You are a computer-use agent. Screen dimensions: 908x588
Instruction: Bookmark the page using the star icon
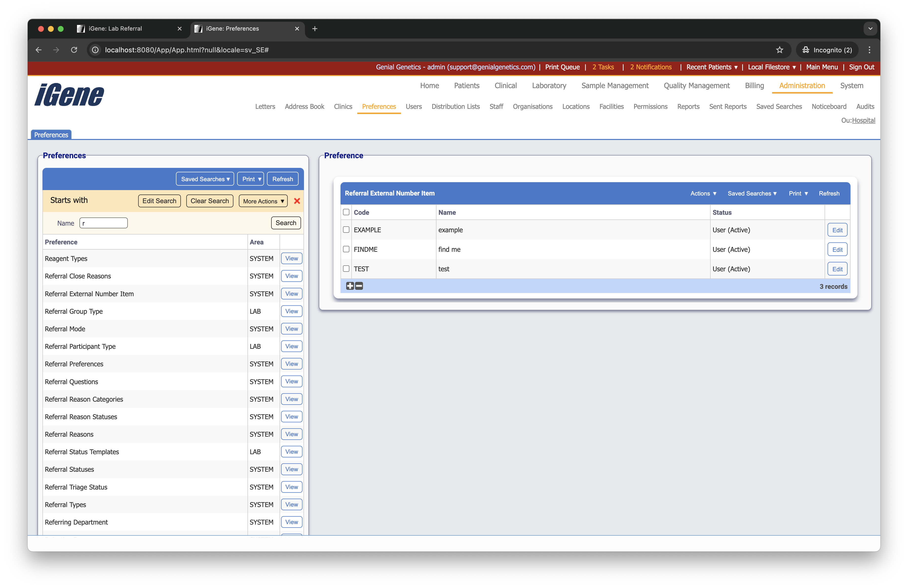pyautogui.click(x=779, y=50)
